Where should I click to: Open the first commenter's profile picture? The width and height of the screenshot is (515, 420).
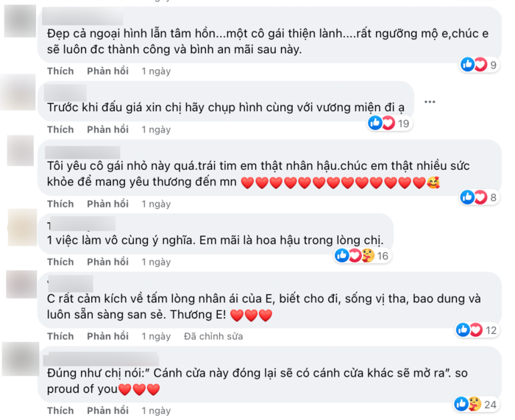tap(19, 19)
